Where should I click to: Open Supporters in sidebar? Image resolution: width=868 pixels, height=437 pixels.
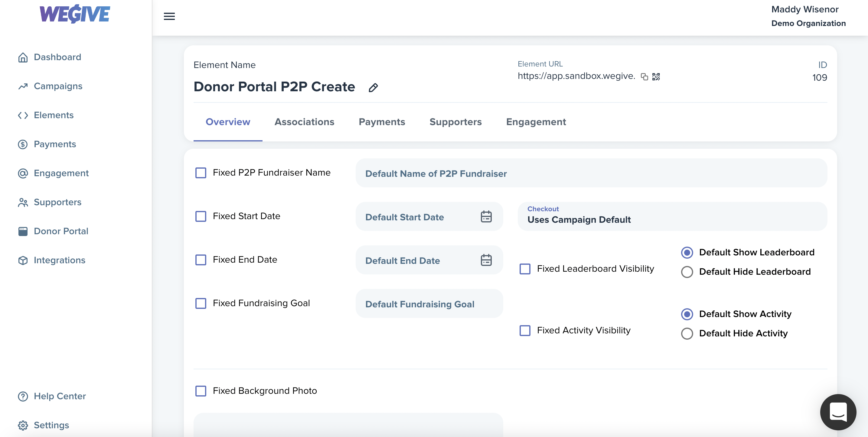pos(58,202)
